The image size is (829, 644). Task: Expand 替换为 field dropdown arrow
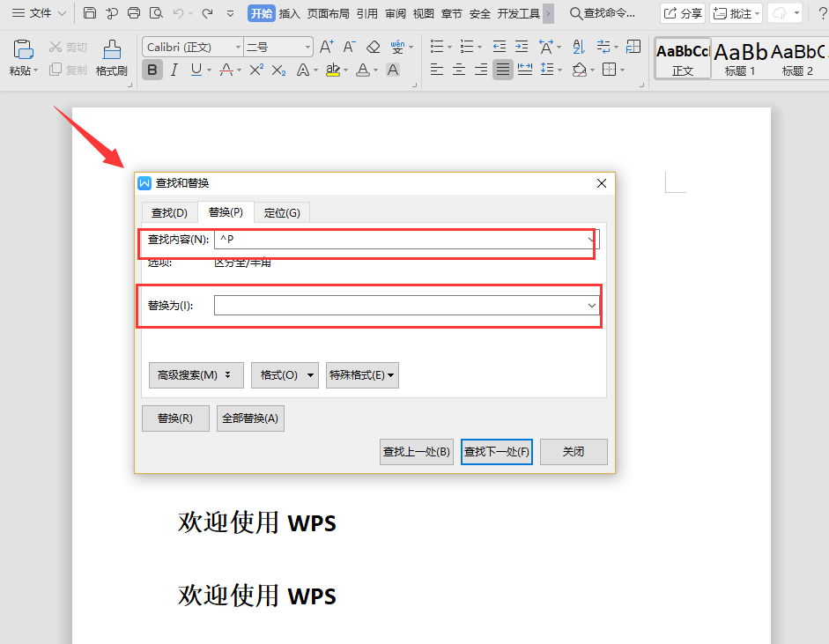coord(592,306)
